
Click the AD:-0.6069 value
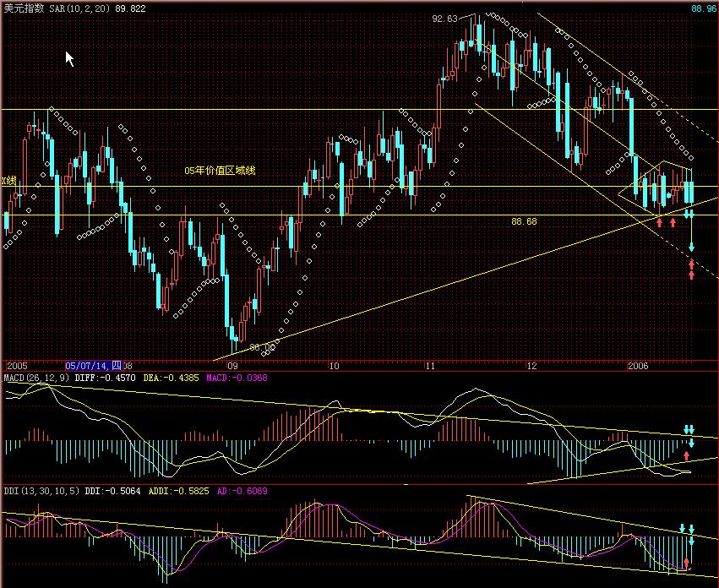coord(242,491)
